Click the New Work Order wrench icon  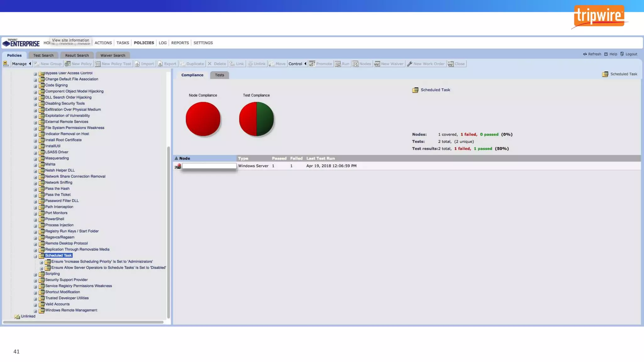[409, 64]
